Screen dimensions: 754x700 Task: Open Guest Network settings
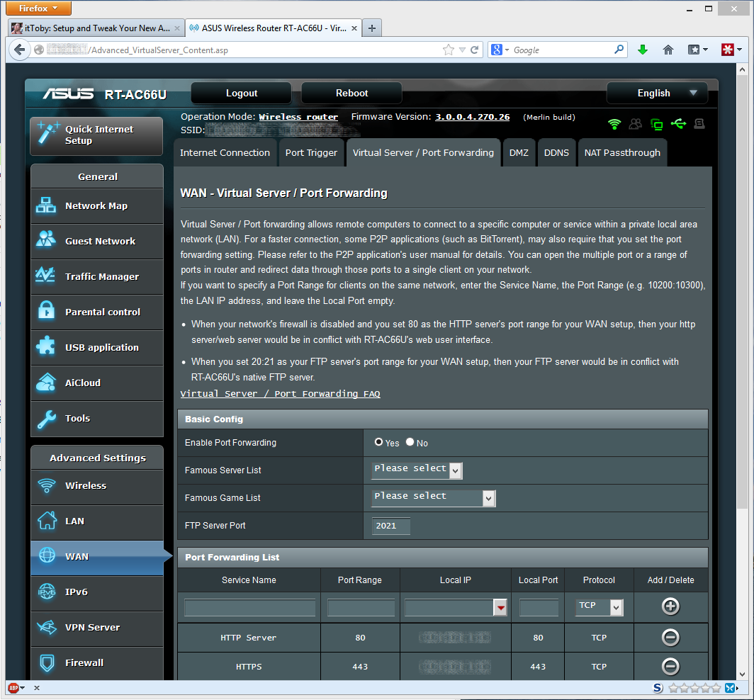point(96,242)
